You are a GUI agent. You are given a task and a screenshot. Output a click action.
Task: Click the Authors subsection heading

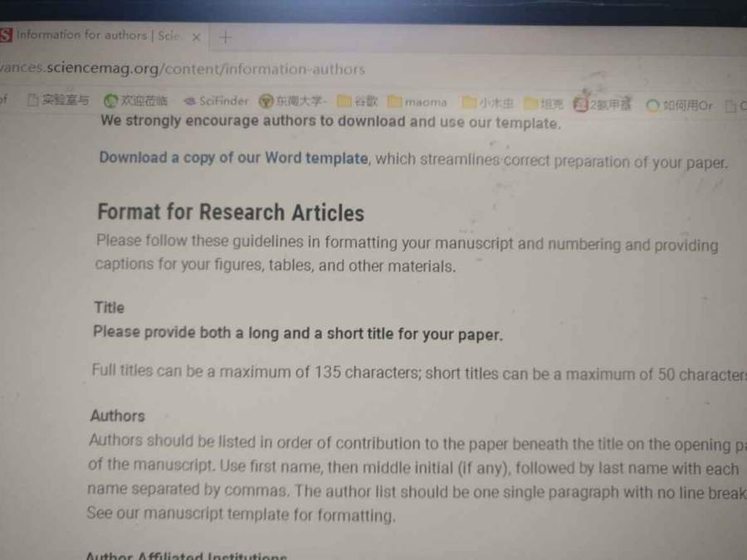117,416
